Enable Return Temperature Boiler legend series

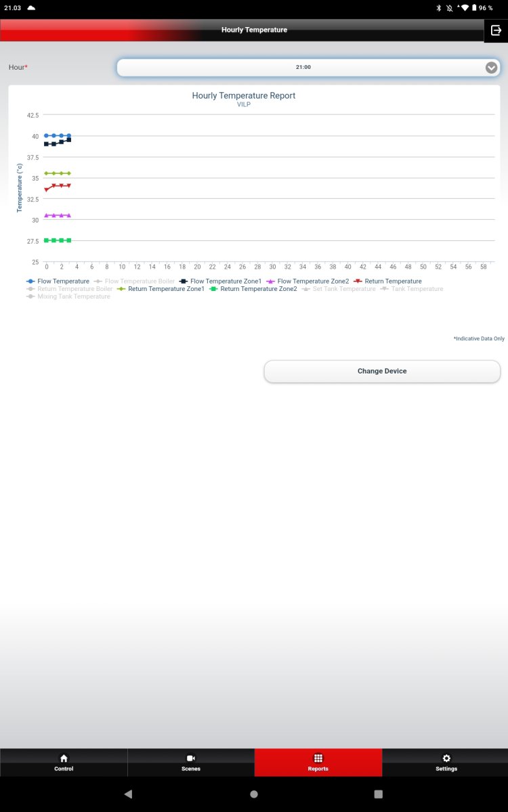pyautogui.click(x=69, y=289)
